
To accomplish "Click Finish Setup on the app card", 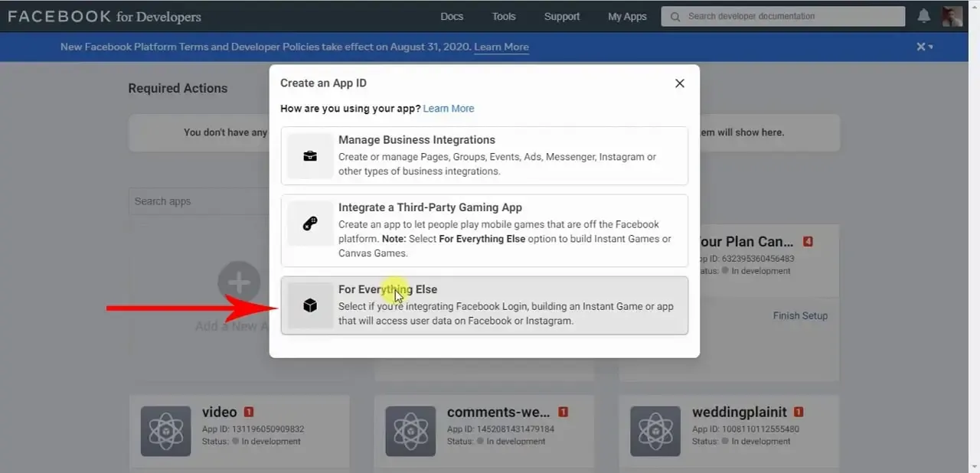I will [x=800, y=315].
